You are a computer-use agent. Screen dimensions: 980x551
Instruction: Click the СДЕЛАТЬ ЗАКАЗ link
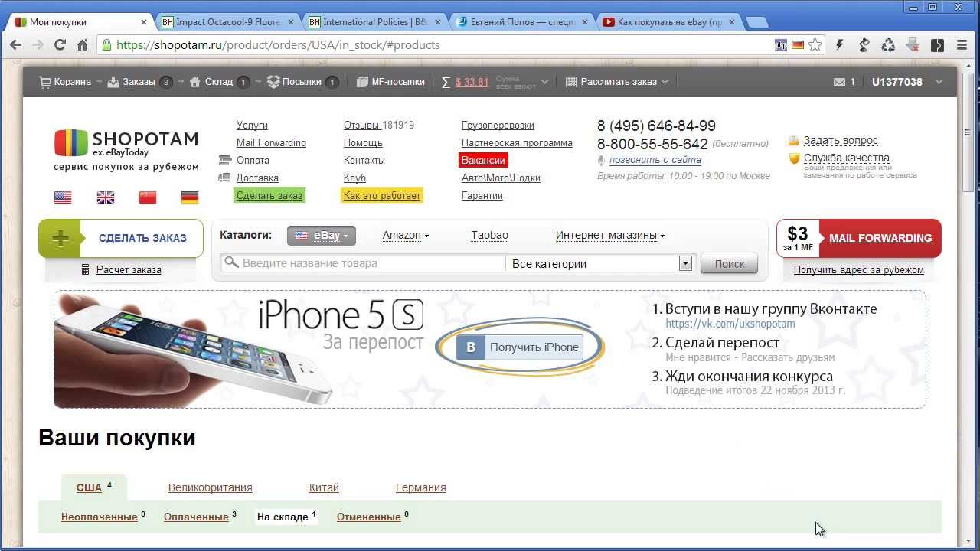click(142, 238)
